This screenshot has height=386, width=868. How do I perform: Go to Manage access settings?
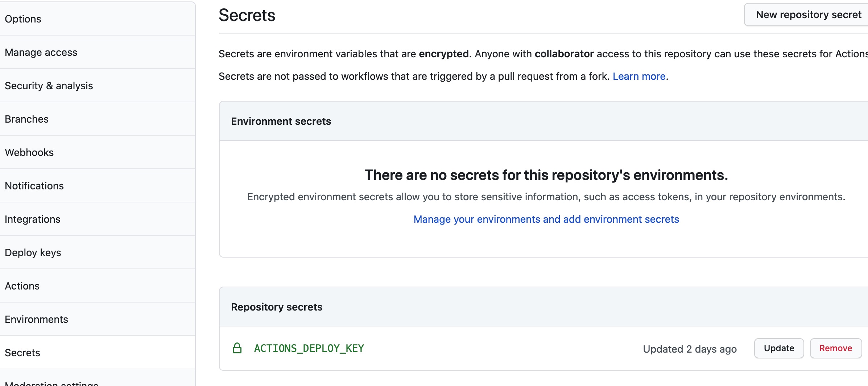(41, 52)
